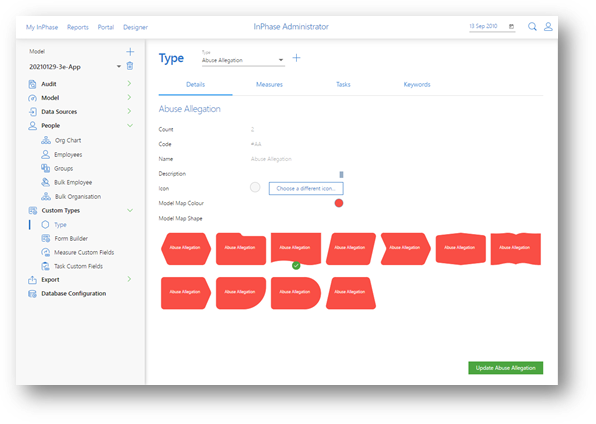
Task: Select the hexagon model map shape
Action: (x=185, y=249)
